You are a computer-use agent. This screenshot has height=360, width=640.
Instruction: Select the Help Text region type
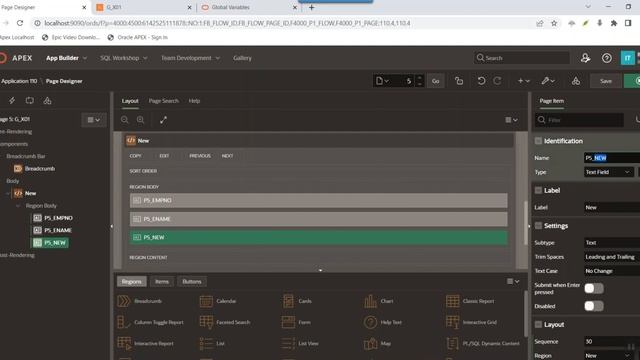[x=383, y=322]
